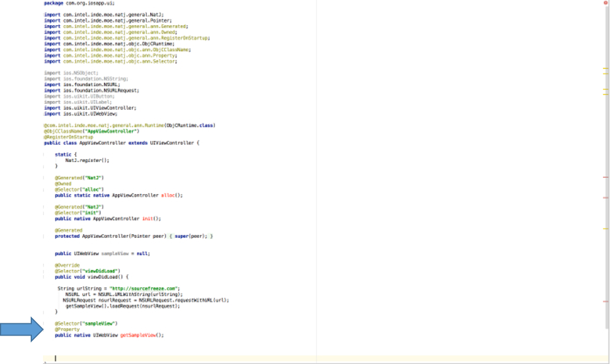Click the @Override annotation
Screen dimensions: 610x364
pos(67,265)
